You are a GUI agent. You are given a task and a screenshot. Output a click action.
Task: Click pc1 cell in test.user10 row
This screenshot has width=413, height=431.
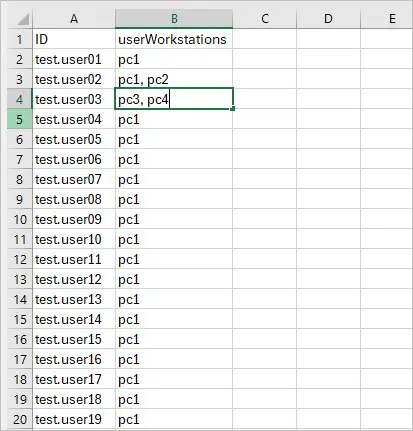click(x=174, y=239)
